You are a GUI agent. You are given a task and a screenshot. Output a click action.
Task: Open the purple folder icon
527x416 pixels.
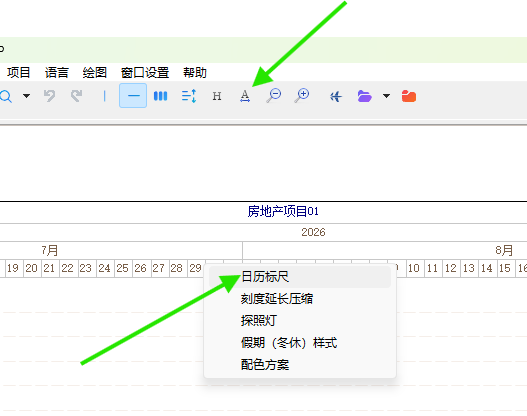point(364,96)
